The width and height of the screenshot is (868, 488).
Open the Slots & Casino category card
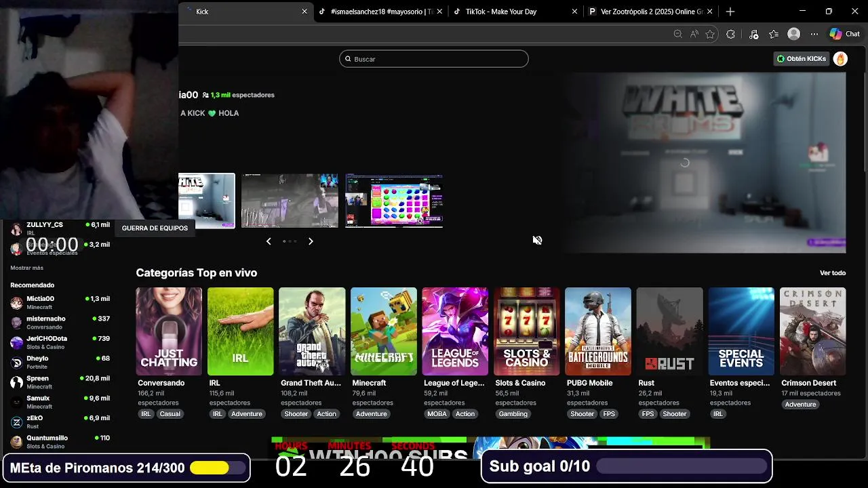(527, 331)
